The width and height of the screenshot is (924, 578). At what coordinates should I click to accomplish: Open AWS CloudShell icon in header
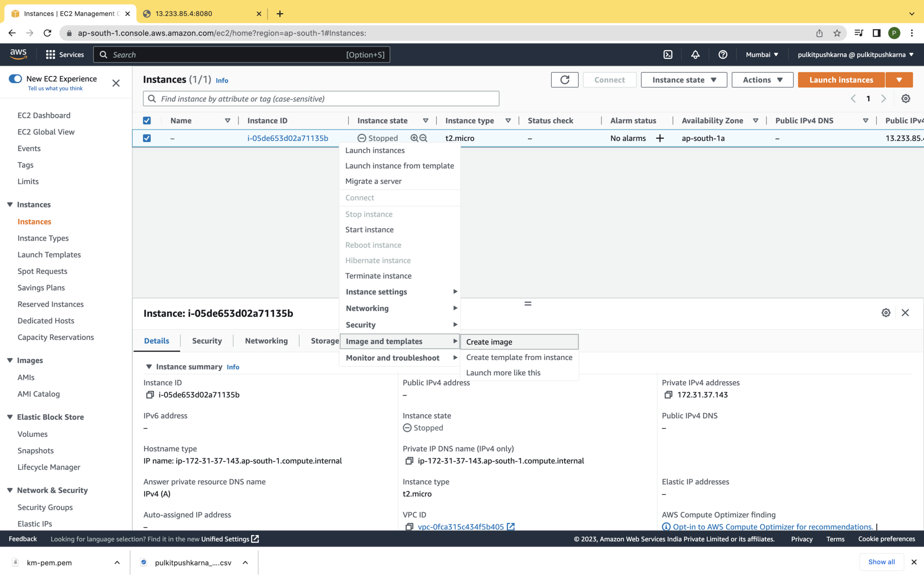[x=668, y=54]
